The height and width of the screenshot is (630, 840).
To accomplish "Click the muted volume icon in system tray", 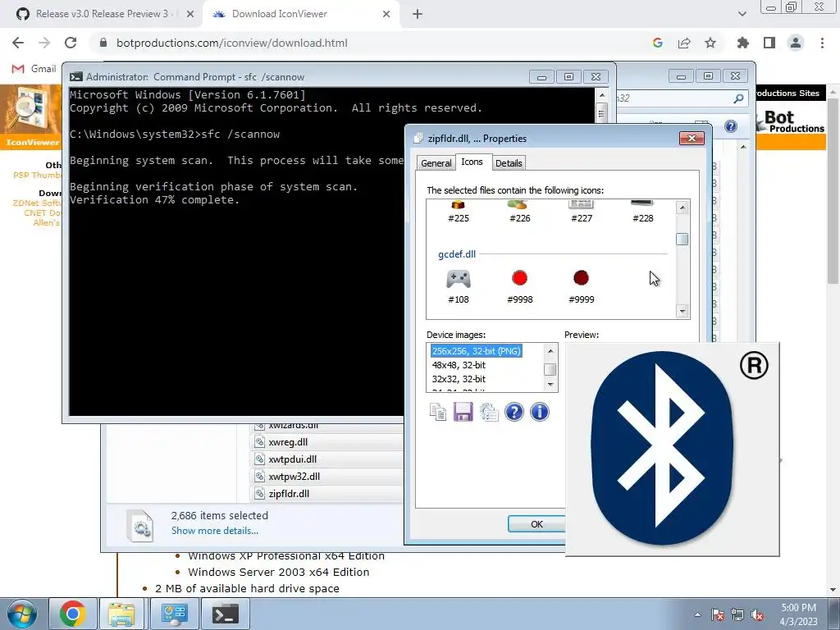I will pyautogui.click(x=757, y=614).
